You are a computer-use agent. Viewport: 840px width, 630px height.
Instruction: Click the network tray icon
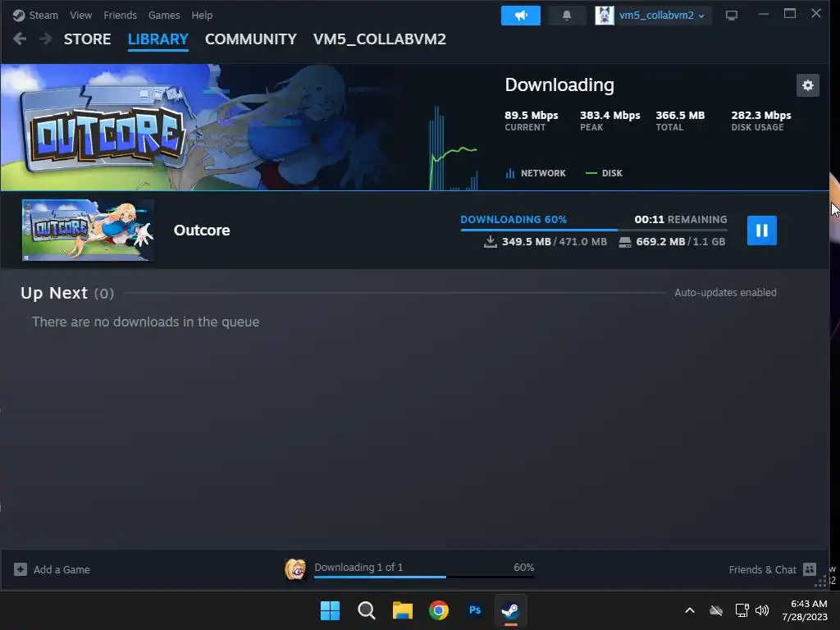click(742, 610)
